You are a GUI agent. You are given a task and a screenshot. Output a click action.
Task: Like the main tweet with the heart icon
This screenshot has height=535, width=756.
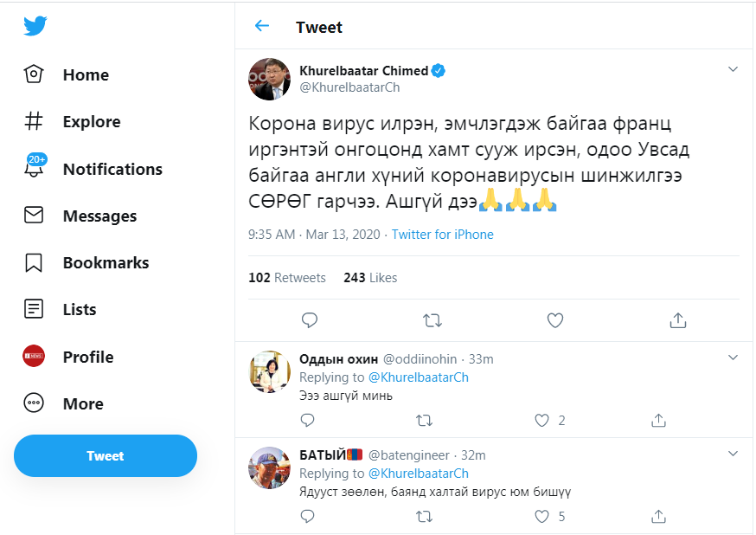point(555,320)
